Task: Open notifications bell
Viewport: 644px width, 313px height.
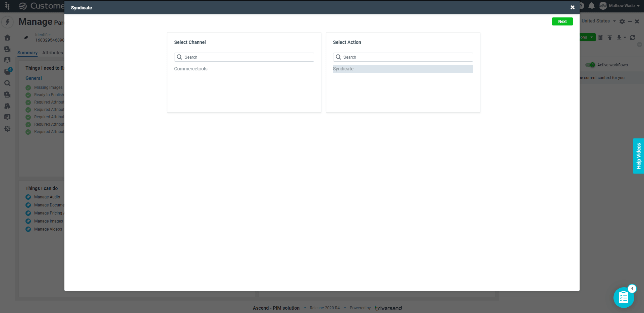Action: [x=592, y=6]
